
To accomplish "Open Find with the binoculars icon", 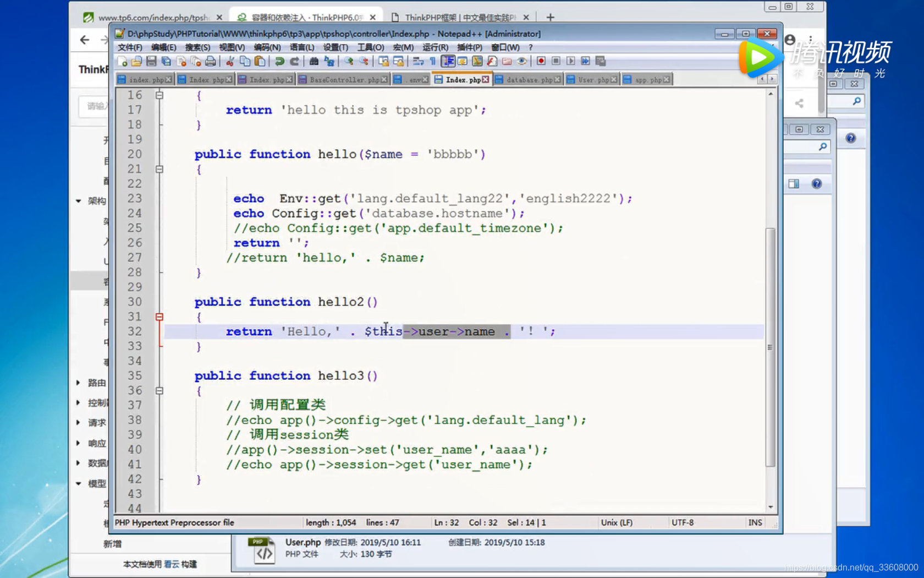I will pos(314,61).
